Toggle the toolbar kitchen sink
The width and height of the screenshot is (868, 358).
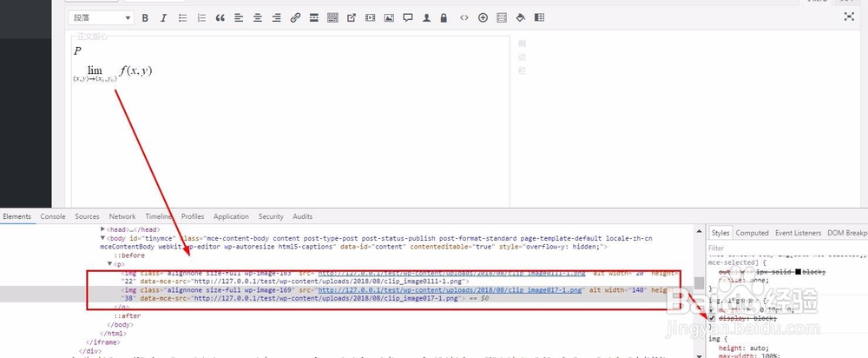(332, 17)
